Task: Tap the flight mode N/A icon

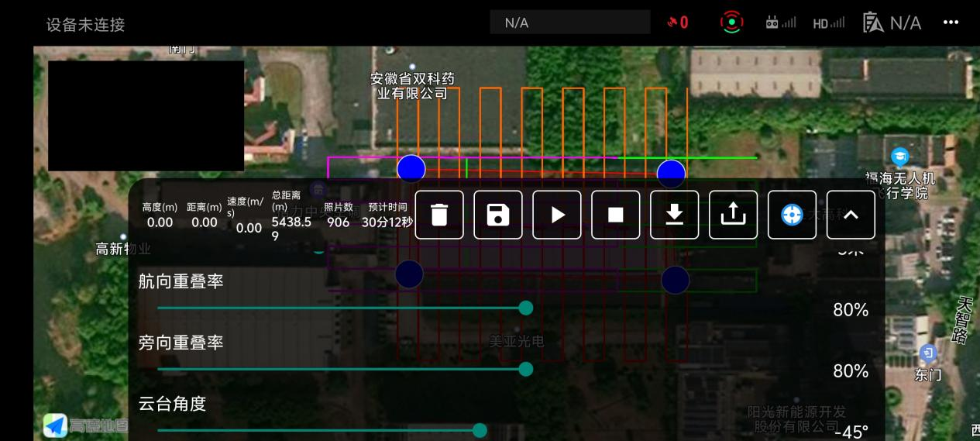Action: click(x=892, y=22)
